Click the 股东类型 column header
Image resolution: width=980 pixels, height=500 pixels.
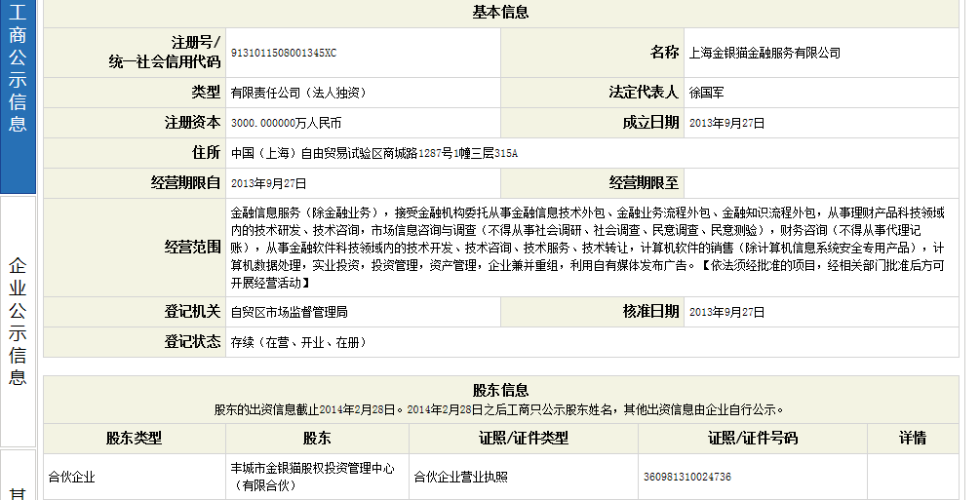134,439
